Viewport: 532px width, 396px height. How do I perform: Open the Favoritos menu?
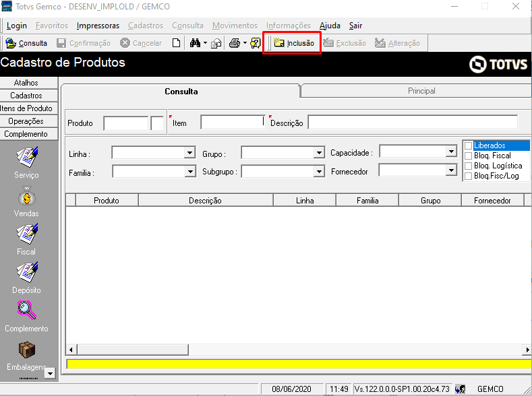[52, 26]
